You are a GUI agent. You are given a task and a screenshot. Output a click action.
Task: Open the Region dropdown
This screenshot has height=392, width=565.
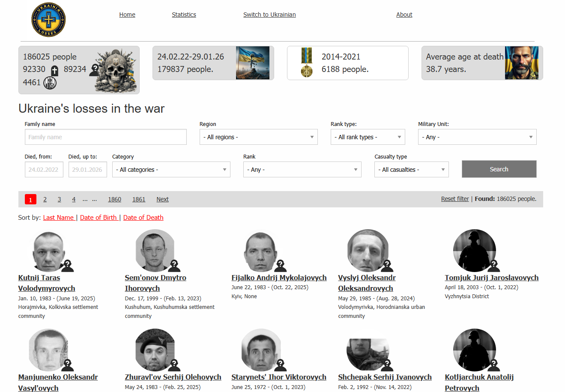[x=259, y=137]
